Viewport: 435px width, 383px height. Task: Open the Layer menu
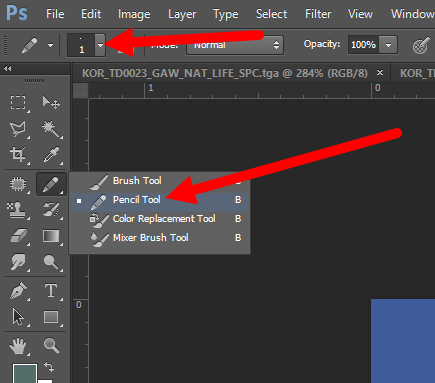pyautogui.click(x=182, y=14)
